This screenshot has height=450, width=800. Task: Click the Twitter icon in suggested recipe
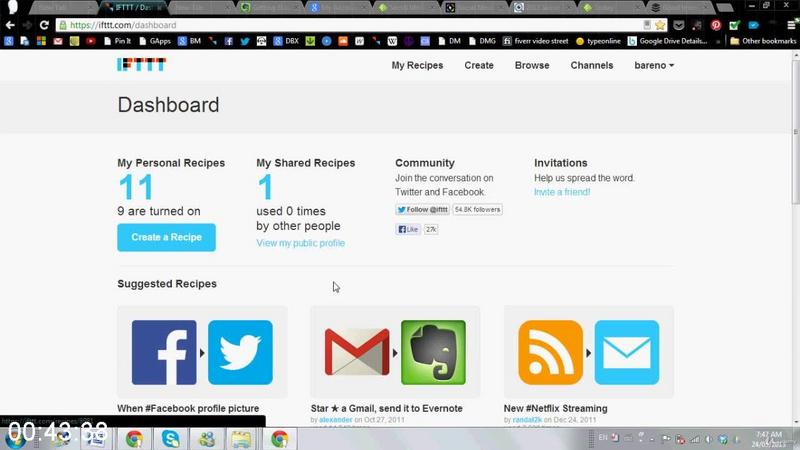point(240,353)
